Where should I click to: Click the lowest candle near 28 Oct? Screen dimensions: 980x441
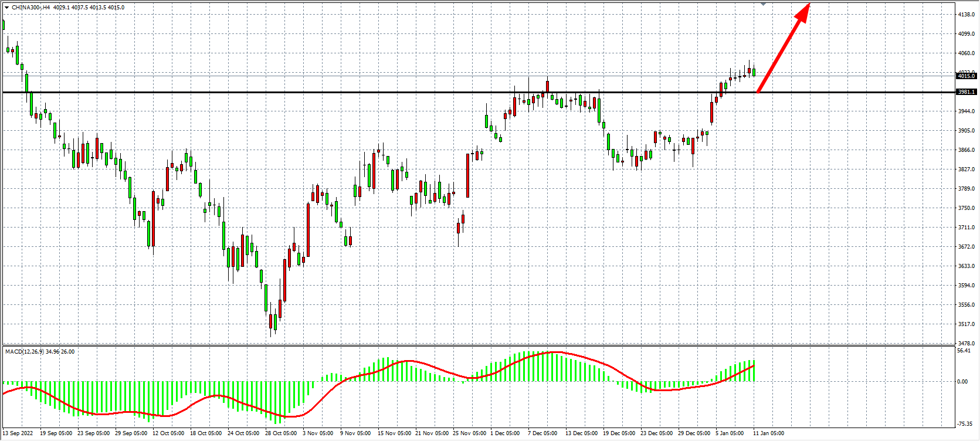pos(271,322)
